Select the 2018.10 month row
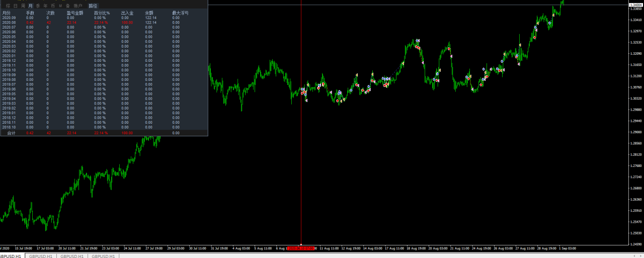644x258 pixels. (104, 127)
